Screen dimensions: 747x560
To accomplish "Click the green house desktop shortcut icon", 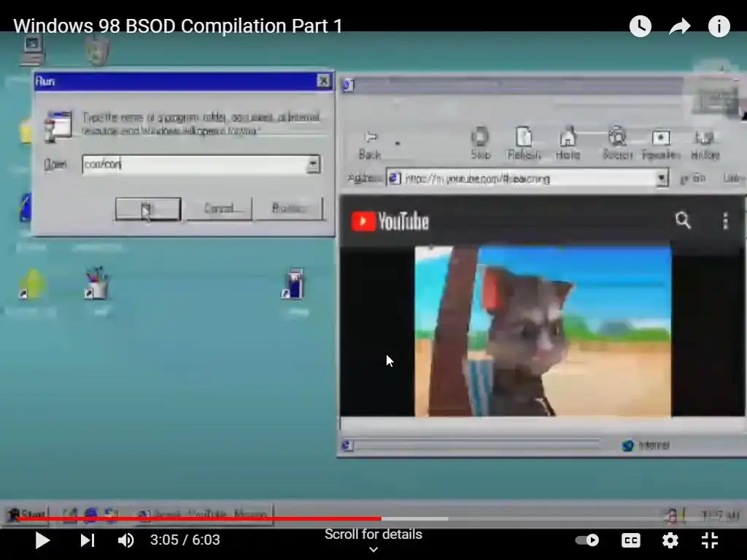I will [31, 285].
